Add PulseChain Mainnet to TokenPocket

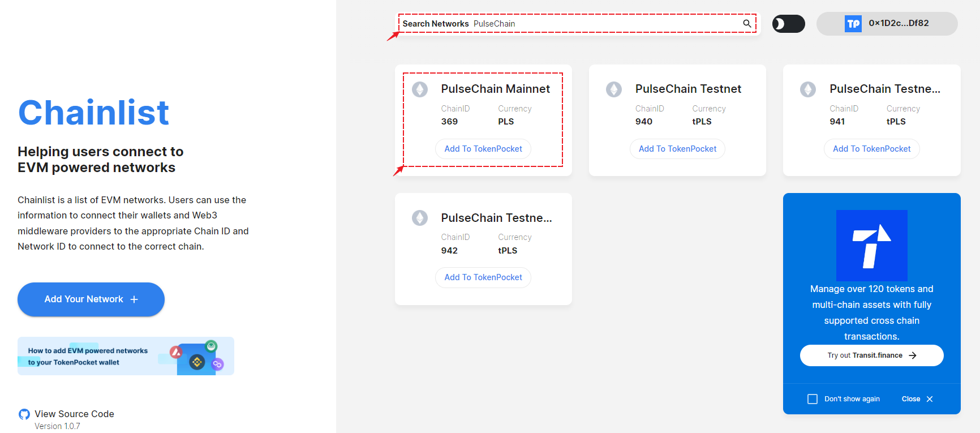click(x=483, y=149)
